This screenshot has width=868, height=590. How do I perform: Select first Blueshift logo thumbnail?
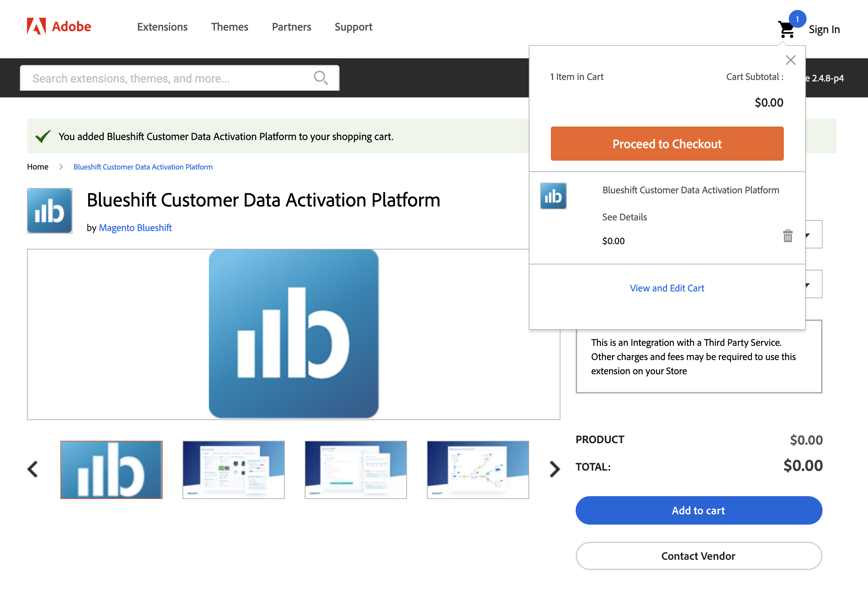coord(111,470)
